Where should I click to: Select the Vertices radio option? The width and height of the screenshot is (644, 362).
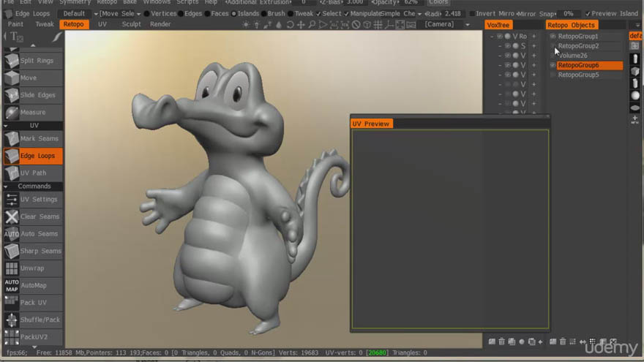(x=160, y=14)
